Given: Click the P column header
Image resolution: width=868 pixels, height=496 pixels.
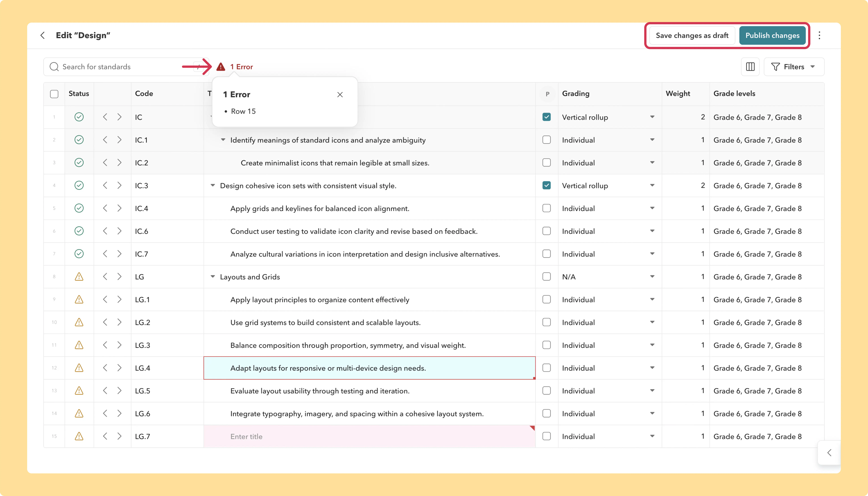Looking at the screenshot, I should click(547, 94).
